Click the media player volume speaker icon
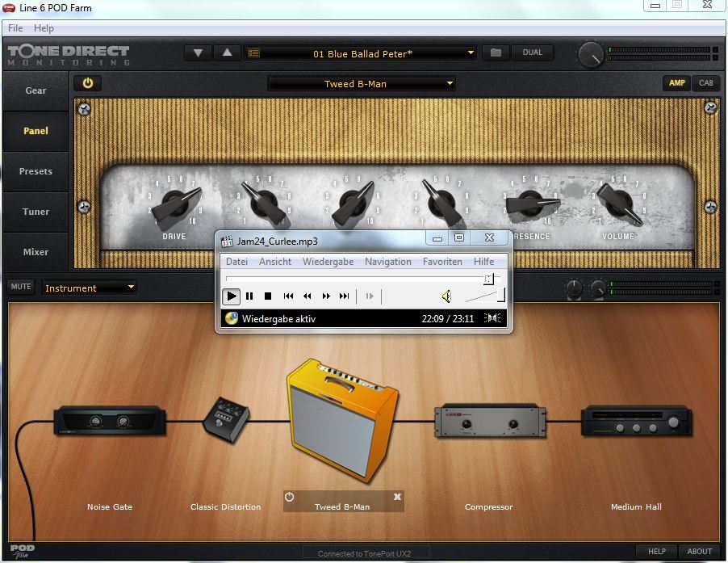 (446, 296)
